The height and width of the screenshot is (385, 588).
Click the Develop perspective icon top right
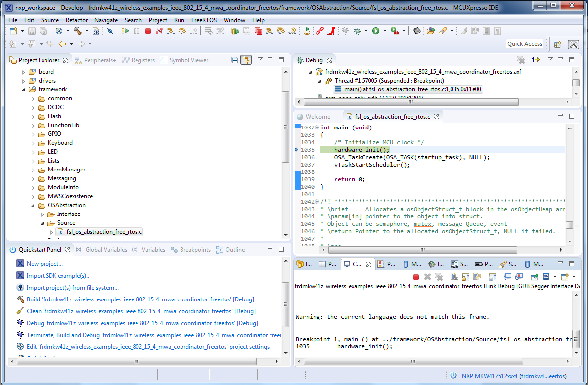click(573, 44)
